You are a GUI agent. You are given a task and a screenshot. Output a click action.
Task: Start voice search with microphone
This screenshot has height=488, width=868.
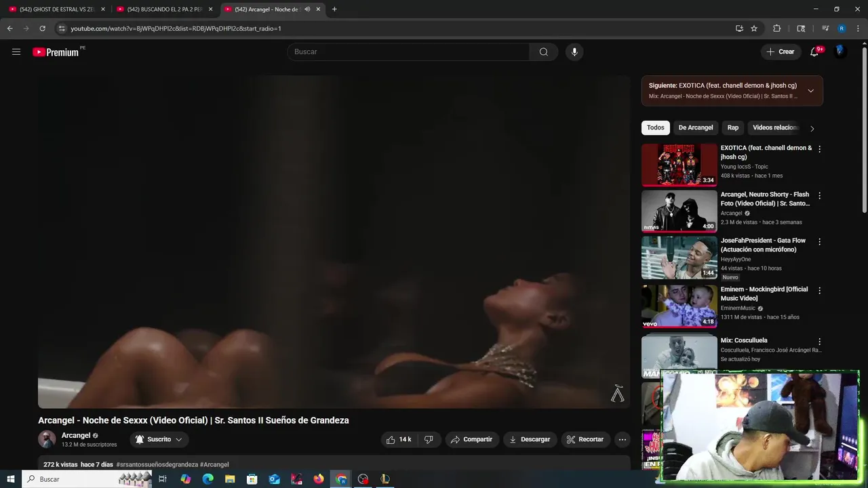coord(574,52)
